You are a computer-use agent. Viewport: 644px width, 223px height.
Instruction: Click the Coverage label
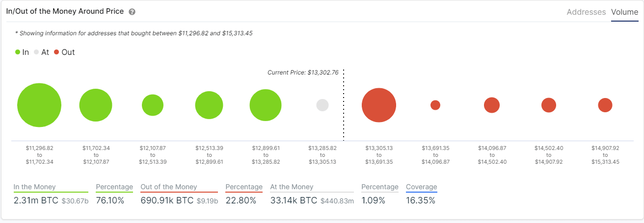click(421, 187)
